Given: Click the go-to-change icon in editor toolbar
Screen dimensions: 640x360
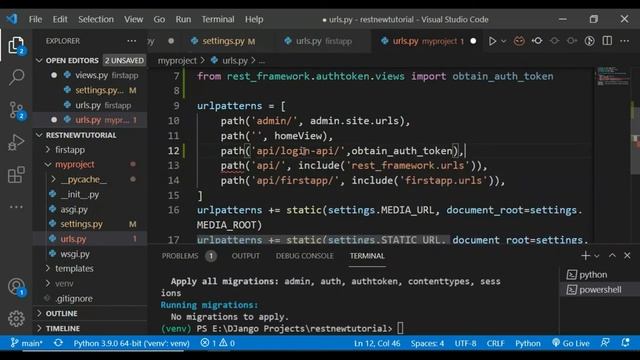Looking at the screenshot, I should 537,41.
